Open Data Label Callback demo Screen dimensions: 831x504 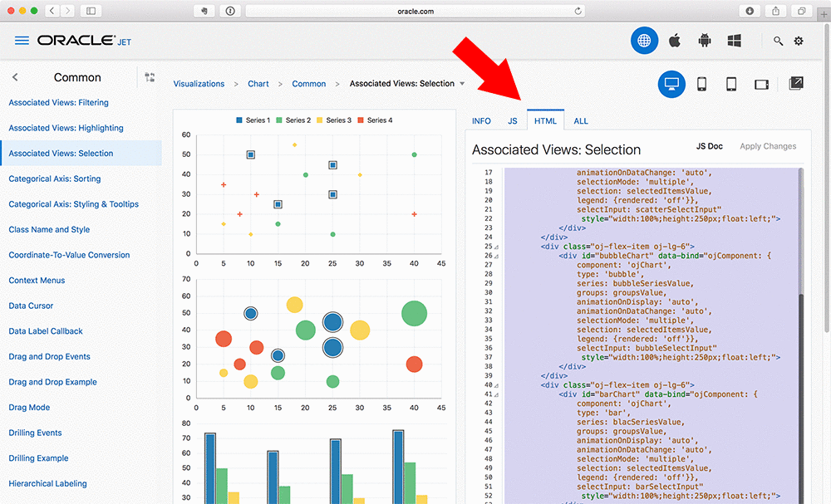pos(46,331)
